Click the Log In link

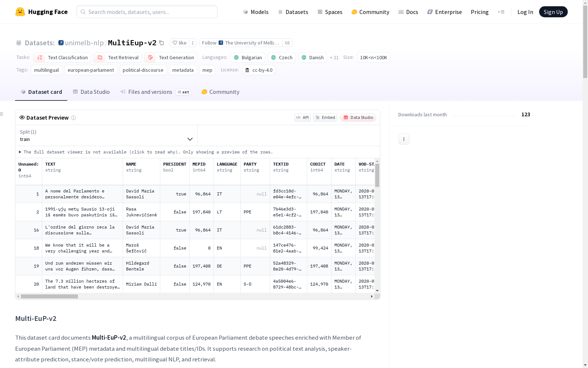(525, 12)
